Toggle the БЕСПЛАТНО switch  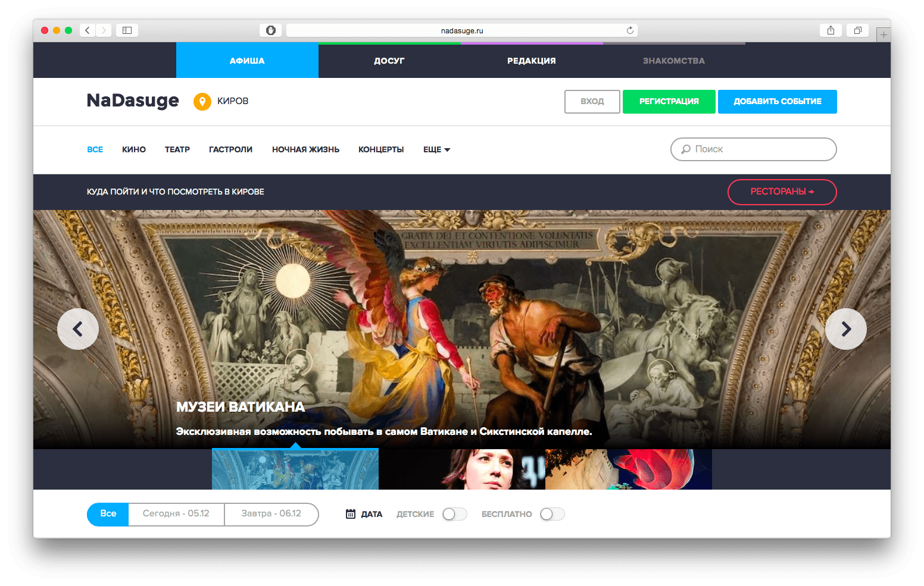pyautogui.click(x=552, y=514)
